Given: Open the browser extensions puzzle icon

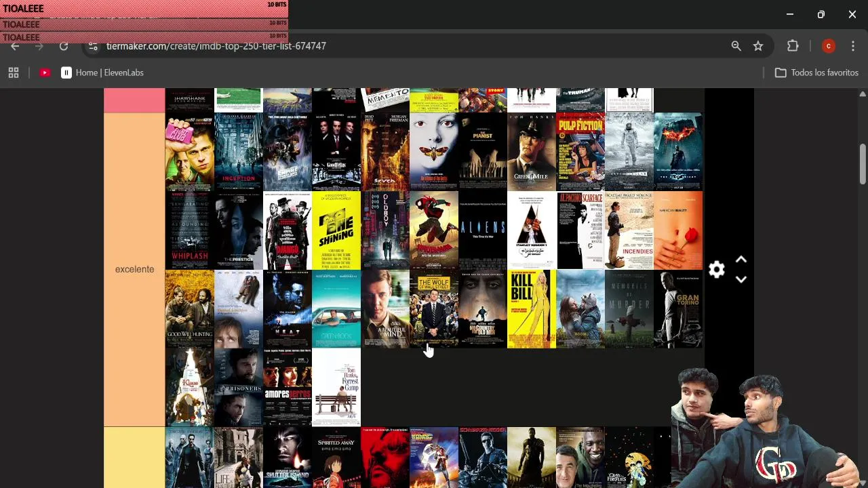Looking at the screenshot, I should [x=793, y=46].
